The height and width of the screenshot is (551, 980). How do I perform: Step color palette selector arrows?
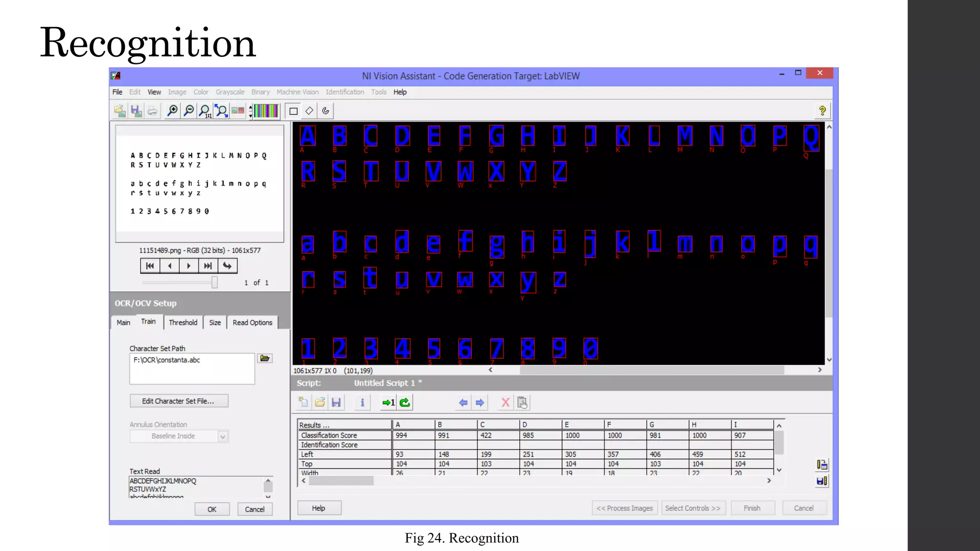[250, 111]
